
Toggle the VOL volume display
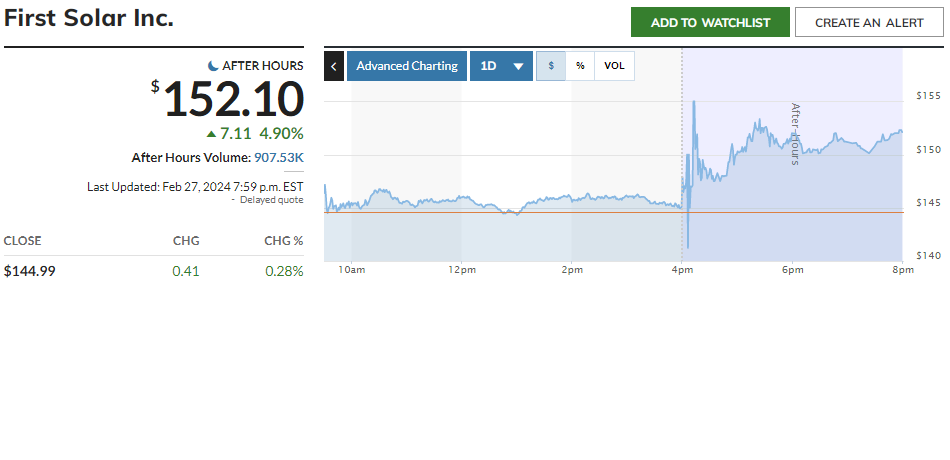(614, 66)
